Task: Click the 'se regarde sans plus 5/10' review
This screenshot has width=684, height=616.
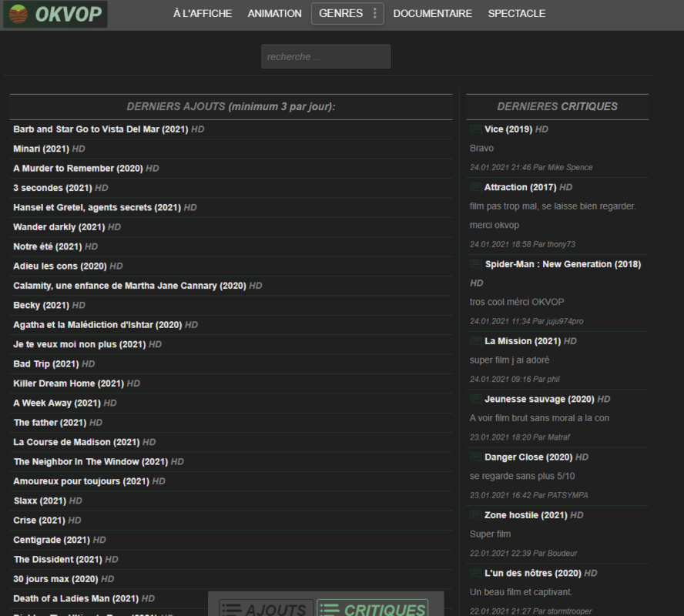Action: (522, 476)
